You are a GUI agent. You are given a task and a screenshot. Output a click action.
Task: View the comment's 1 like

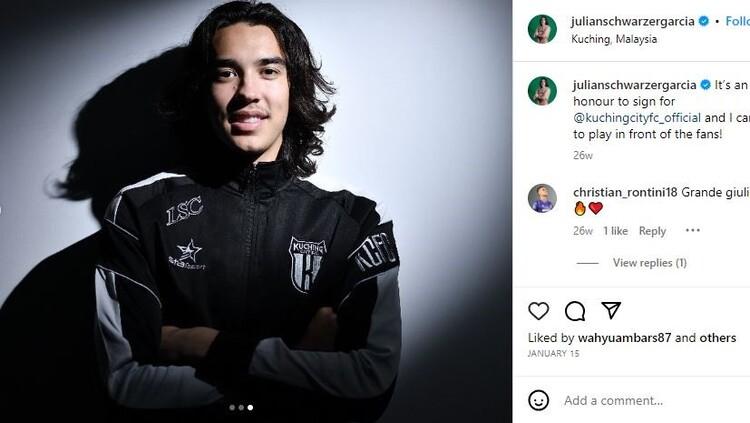pyautogui.click(x=615, y=231)
